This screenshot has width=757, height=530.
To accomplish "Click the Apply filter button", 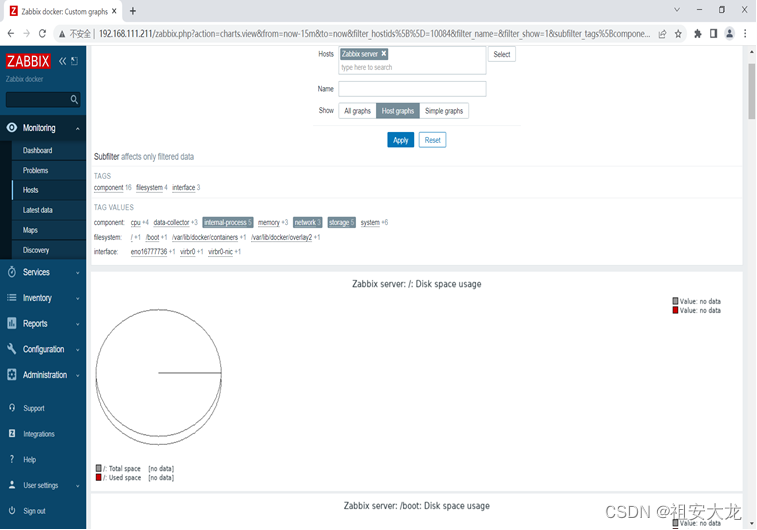I will 401,140.
